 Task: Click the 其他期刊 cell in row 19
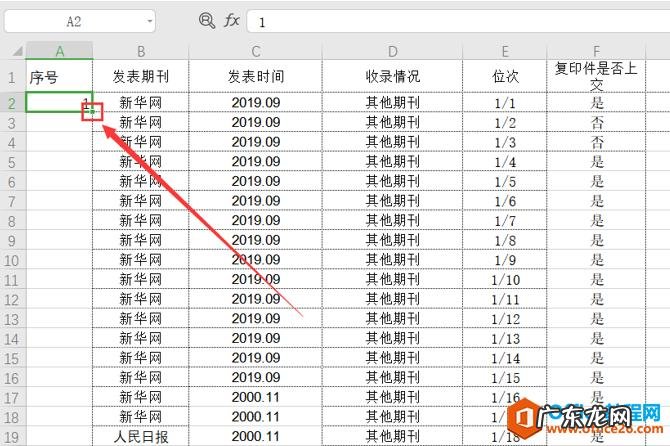[392, 437]
